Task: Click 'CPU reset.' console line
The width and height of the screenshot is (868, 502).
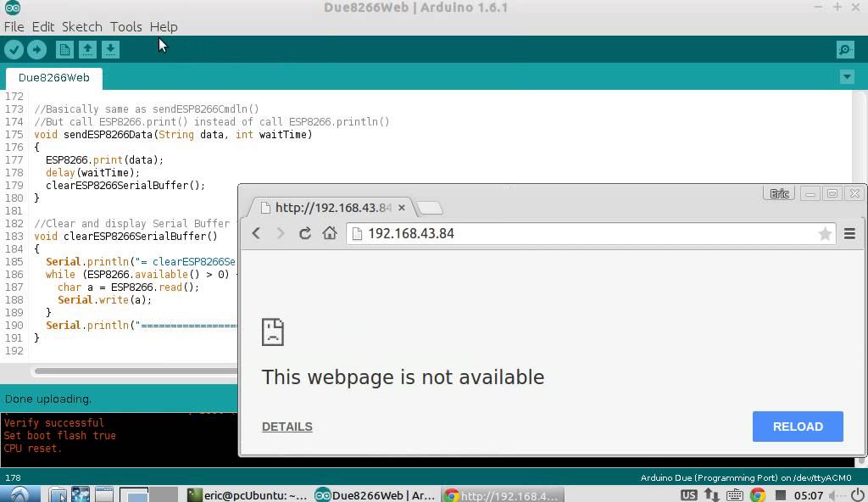Action: (33, 449)
